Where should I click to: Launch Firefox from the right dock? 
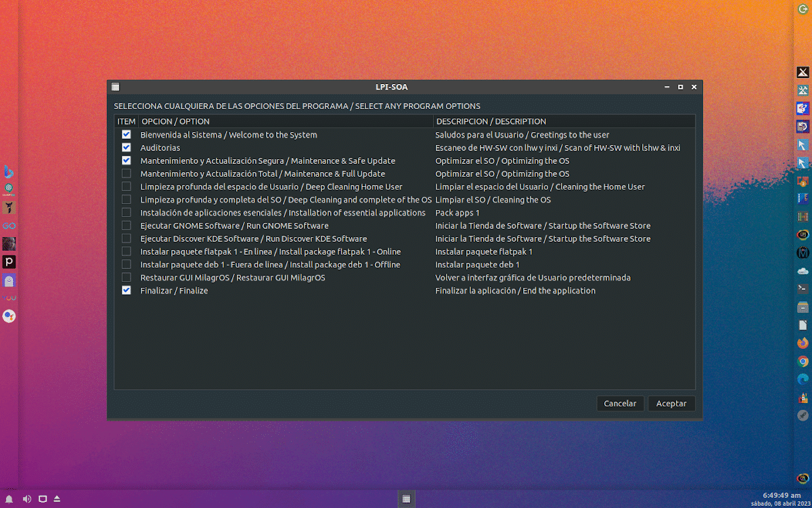803,343
